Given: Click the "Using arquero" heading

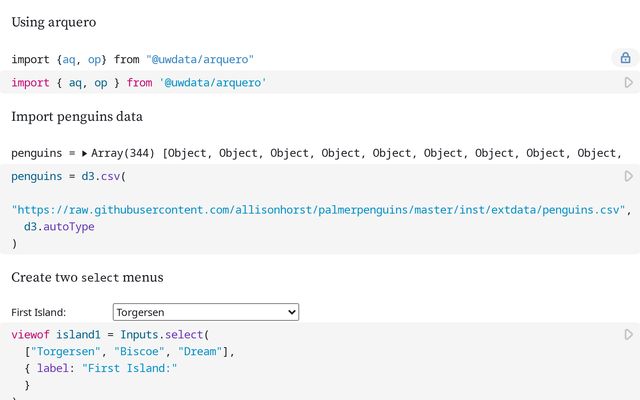Looking at the screenshot, I should pos(55,22).
